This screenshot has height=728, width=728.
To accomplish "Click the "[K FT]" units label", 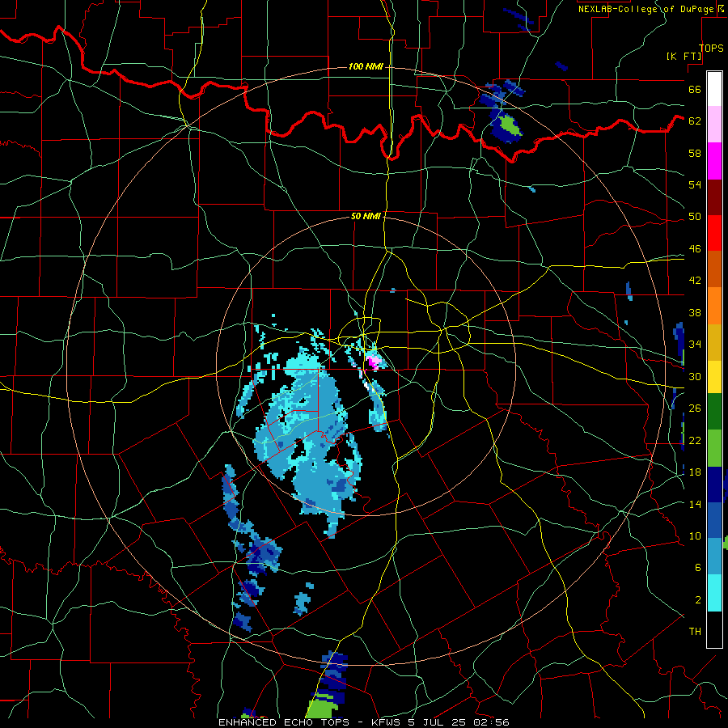I will (x=684, y=57).
